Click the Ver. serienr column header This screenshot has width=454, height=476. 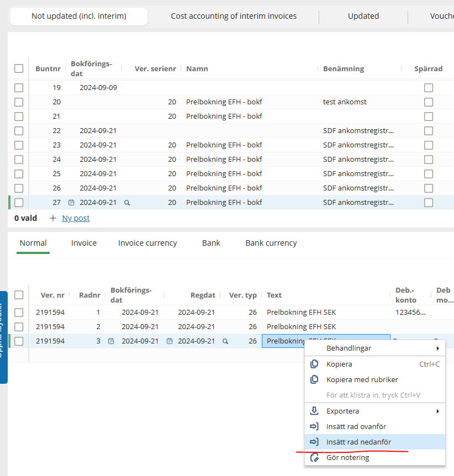click(155, 68)
